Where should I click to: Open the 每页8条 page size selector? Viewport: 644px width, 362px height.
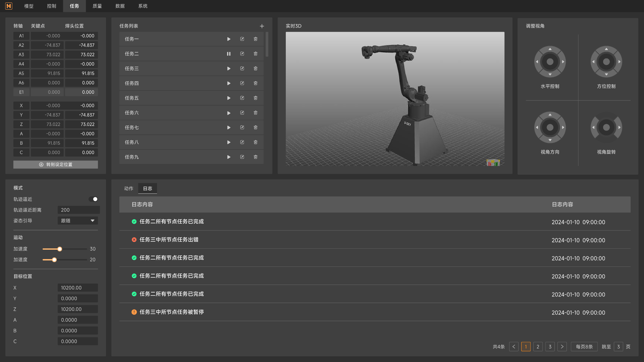click(x=584, y=346)
